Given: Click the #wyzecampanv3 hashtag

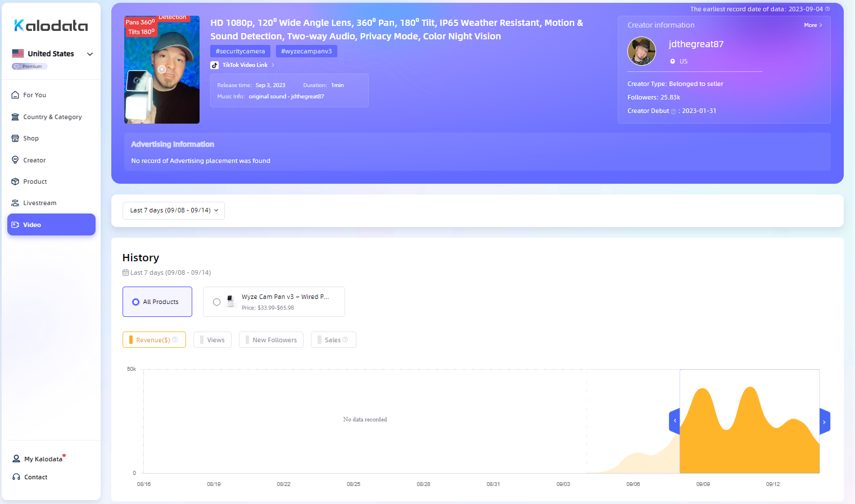Looking at the screenshot, I should click(x=306, y=51).
